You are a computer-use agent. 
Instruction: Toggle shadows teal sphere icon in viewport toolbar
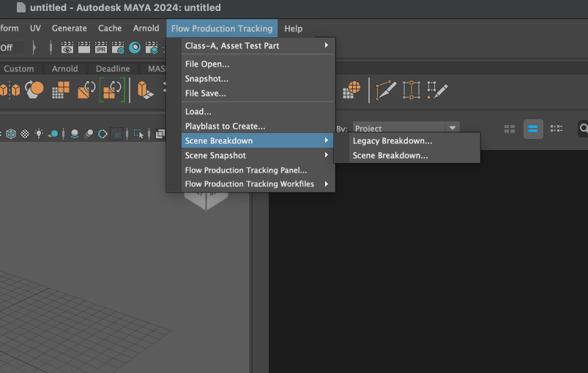click(x=53, y=134)
